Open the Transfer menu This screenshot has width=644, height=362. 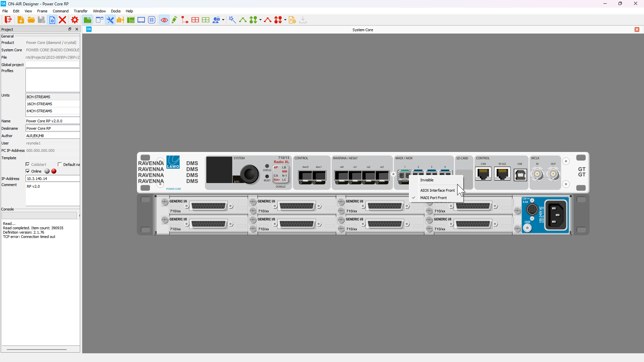(80, 11)
